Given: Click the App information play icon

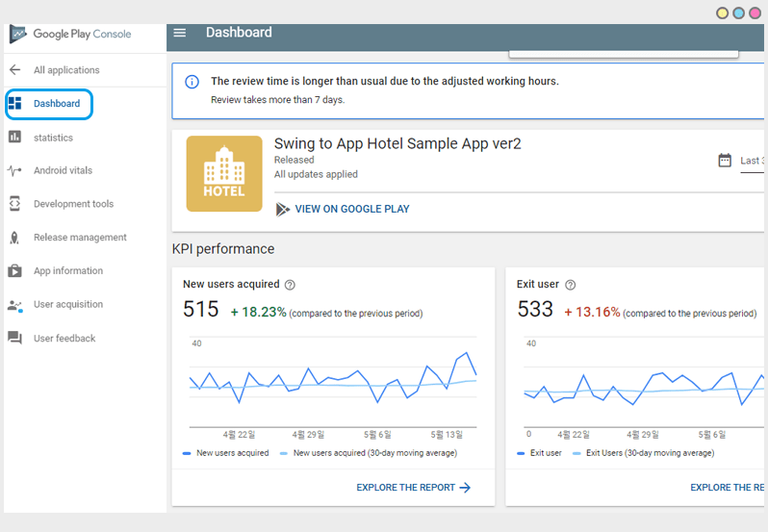Looking at the screenshot, I should point(14,271).
